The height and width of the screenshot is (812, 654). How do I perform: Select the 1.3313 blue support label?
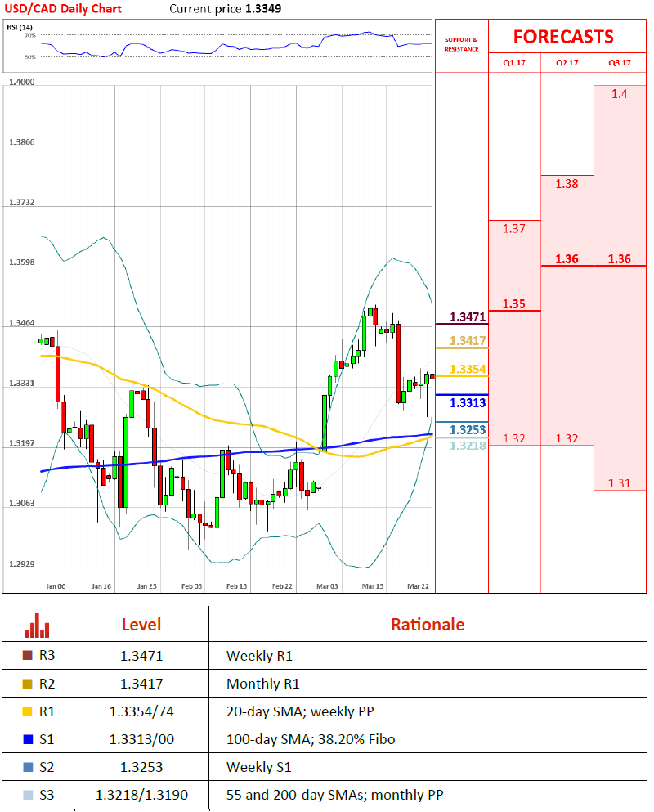click(x=468, y=403)
